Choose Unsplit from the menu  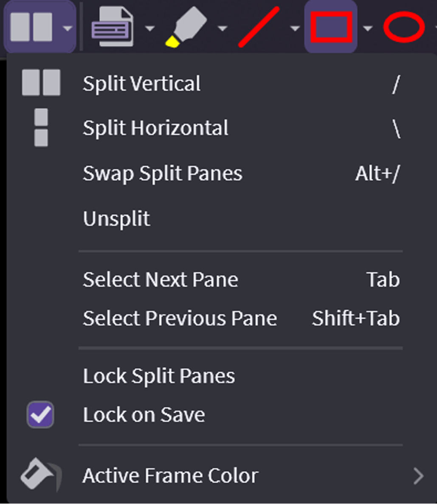point(116,219)
